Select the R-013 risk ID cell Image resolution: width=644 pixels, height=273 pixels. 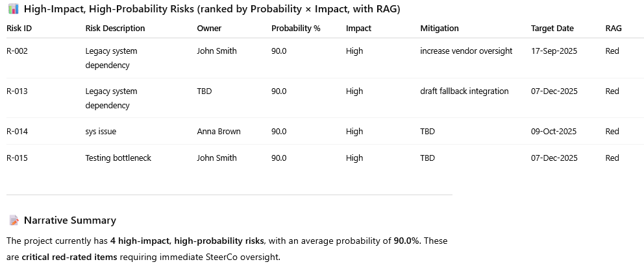18,91
